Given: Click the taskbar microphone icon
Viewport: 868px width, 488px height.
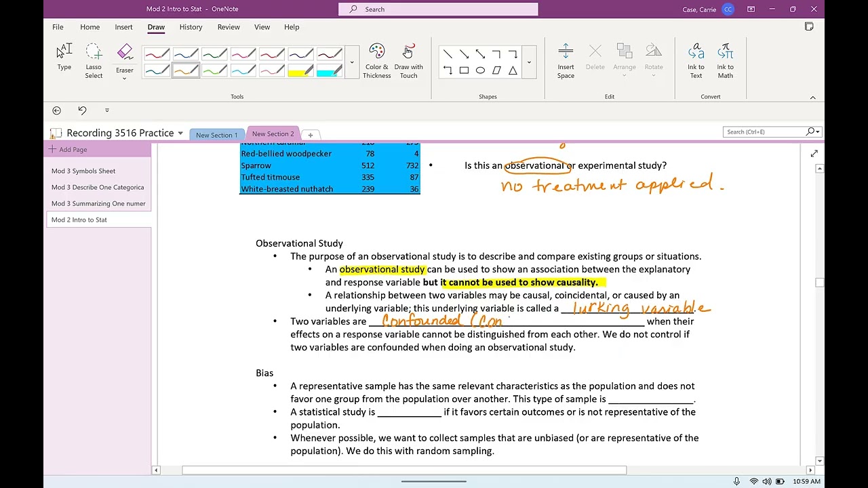Looking at the screenshot, I should pyautogui.click(x=736, y=481).
